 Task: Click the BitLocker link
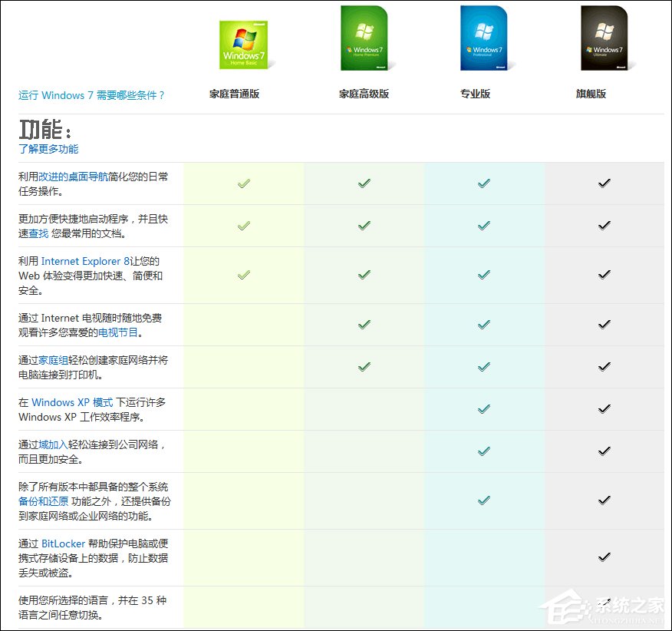tap(64, 543)
